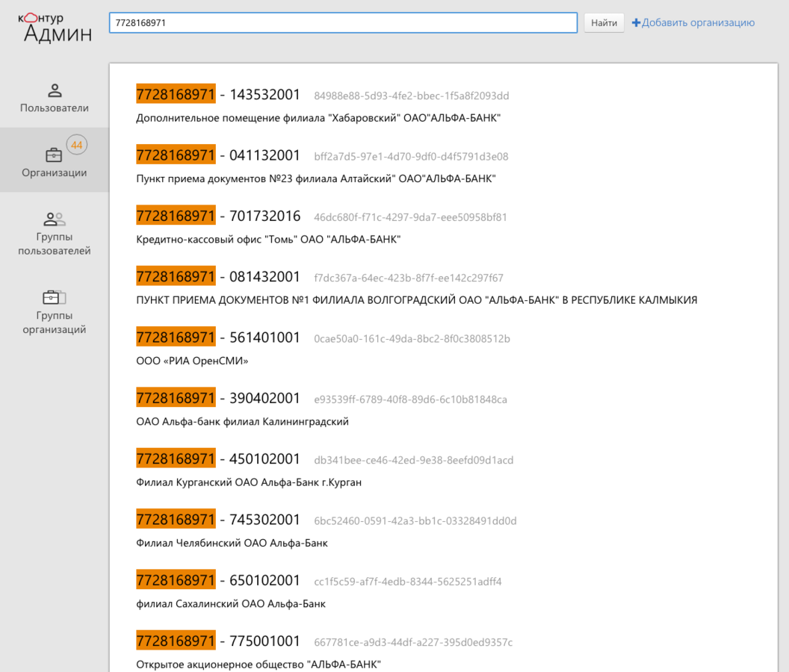
Task: Click GUID cc1f5c59-af7f-4edb-8344-5625251adff4
Action: tap(408, 582)
